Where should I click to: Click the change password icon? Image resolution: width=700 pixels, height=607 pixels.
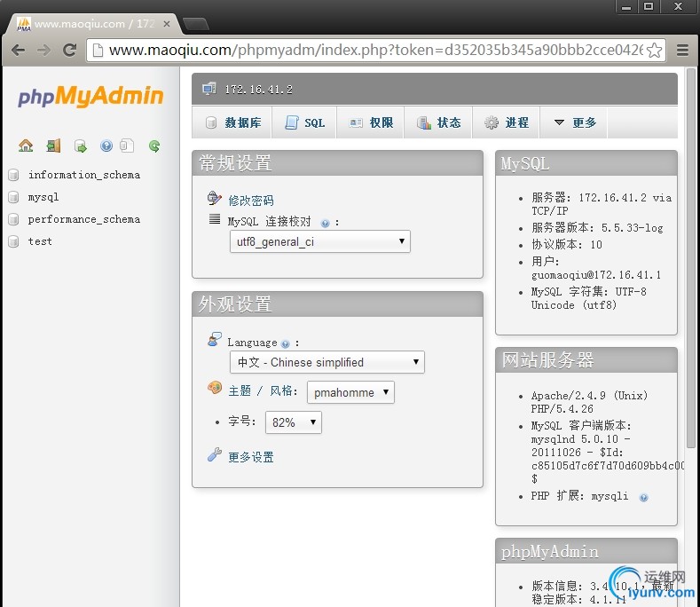(x=215, y=198)
